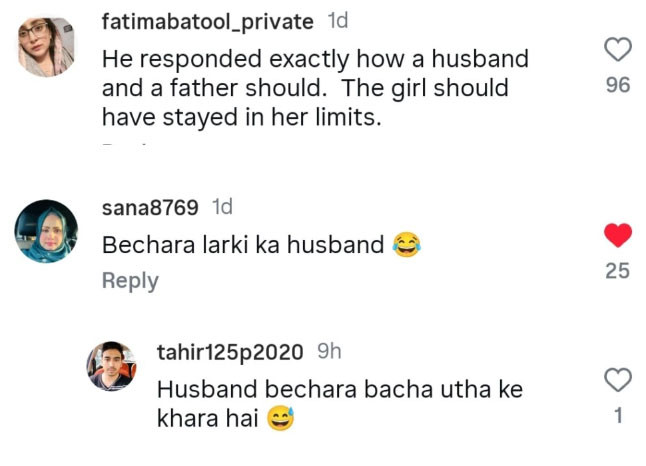Select the comment text "Bechara larki ka husband"

point(244,245)
